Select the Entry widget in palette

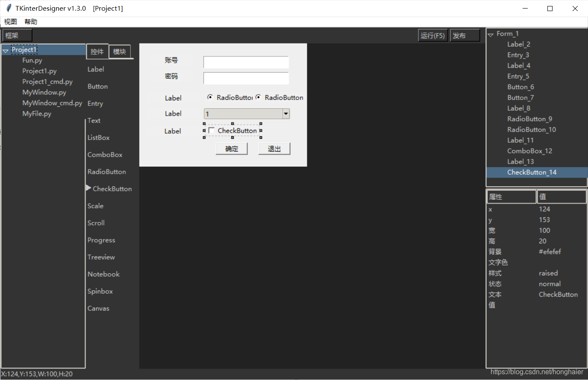(95, 103)
